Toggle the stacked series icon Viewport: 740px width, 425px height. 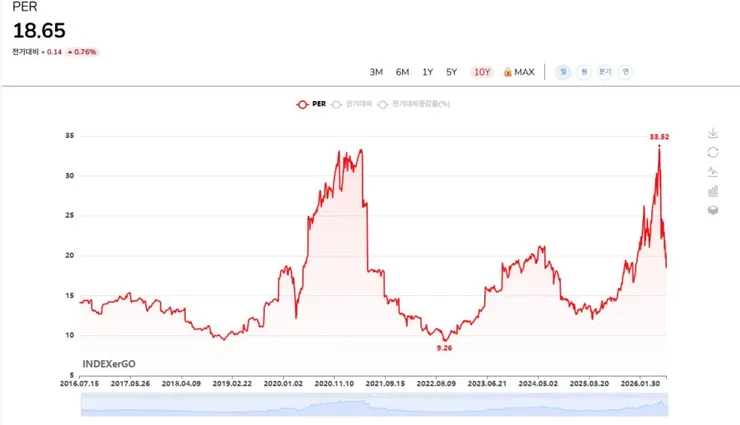point(713,210)
